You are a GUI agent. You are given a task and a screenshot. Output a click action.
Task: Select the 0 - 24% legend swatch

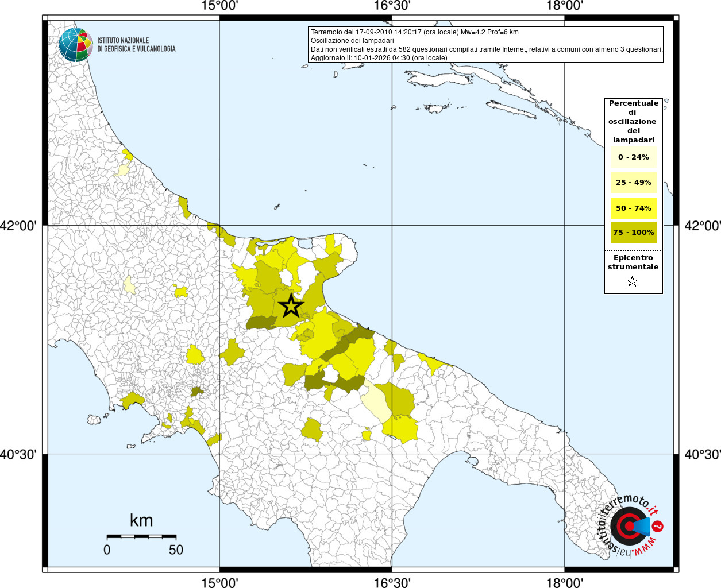pyautogui.click(x=633, y=157)
